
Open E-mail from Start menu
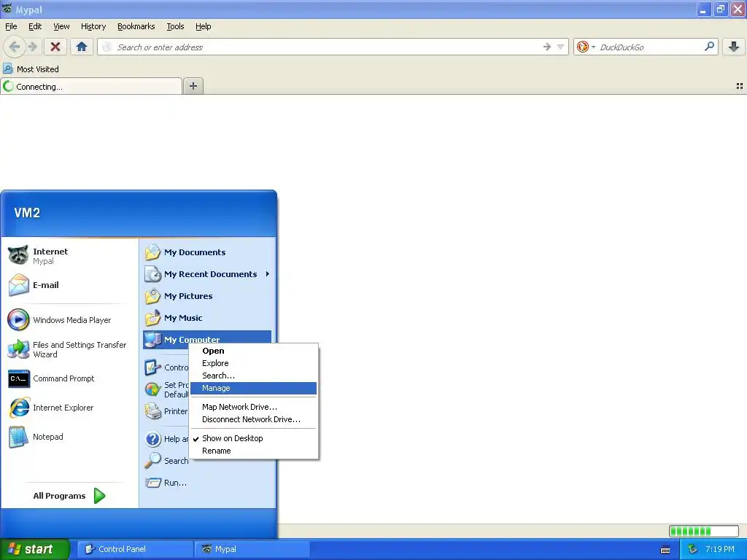click(69, 285)
